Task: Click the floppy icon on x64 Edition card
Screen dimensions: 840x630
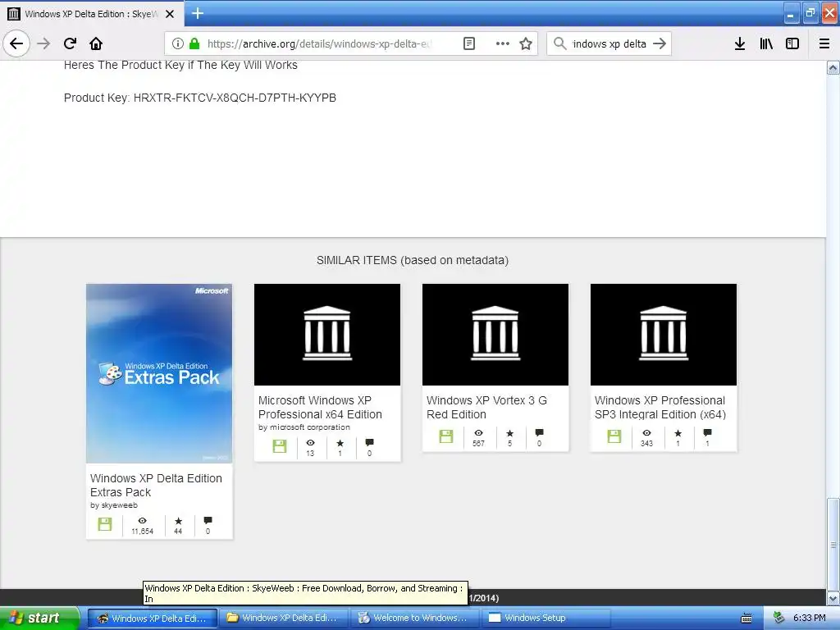Action: pyautogui.click(x=280, y=445)
